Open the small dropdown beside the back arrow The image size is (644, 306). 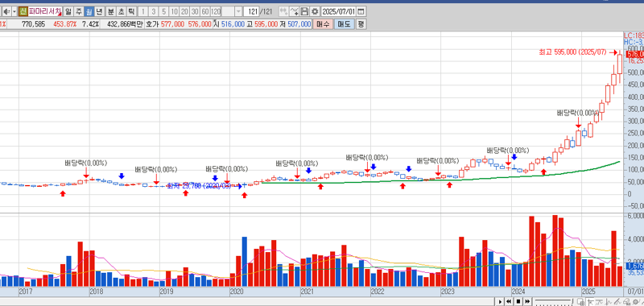[14, 11]
